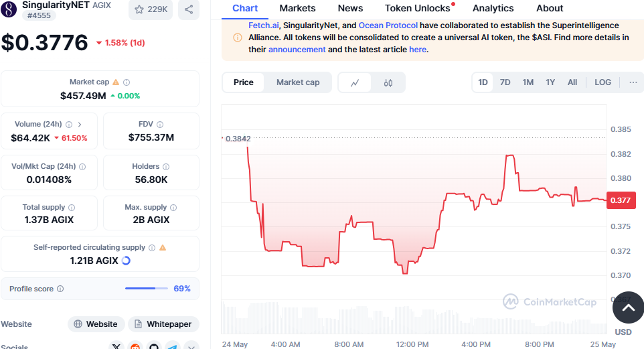Set chart range to All
The width and height of the screenshot is (644, 349).
(572, 82)
